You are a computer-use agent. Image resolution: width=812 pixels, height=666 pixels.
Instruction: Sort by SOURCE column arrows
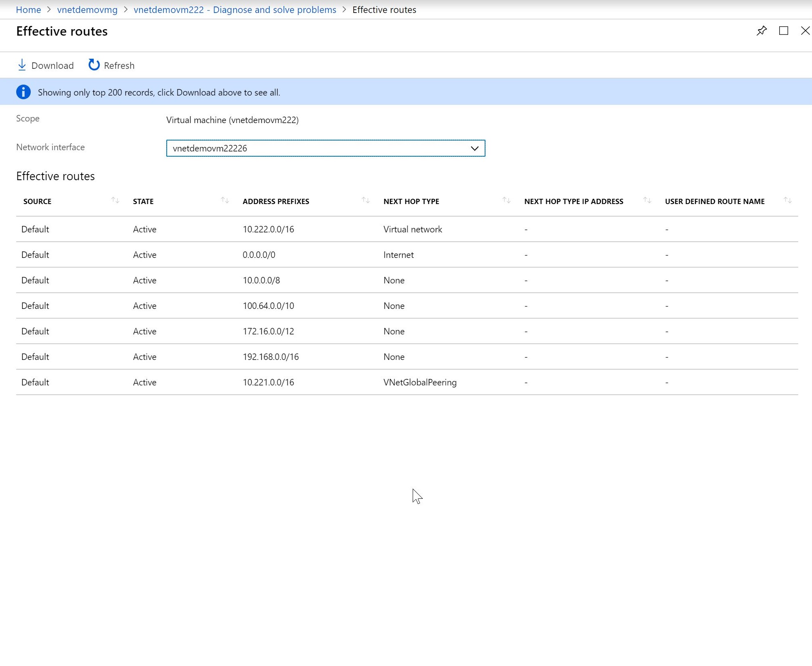(115, 200)
